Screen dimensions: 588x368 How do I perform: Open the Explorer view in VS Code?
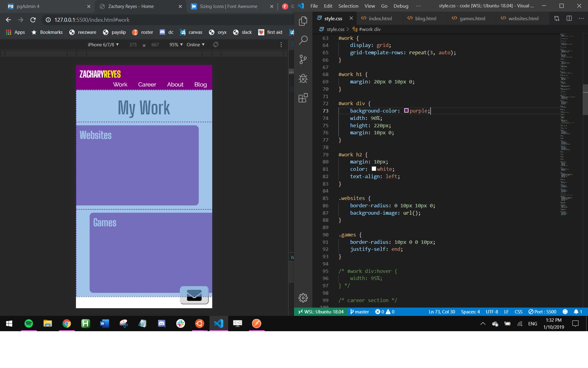[303, 21]
